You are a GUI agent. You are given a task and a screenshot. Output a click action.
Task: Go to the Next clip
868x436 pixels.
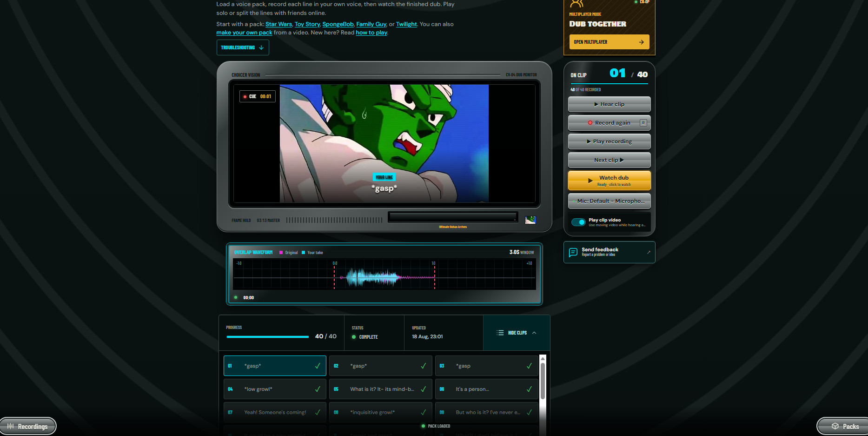tap(609, 160)
